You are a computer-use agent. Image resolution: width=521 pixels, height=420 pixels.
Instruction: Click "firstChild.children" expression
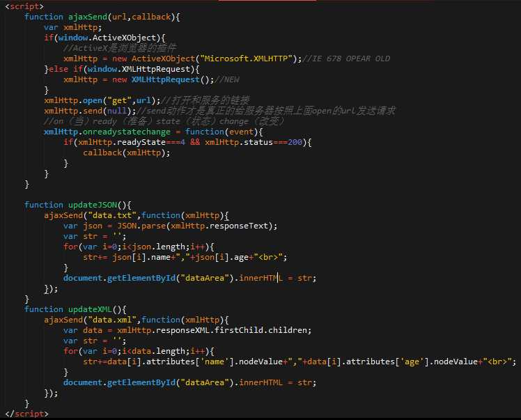(260, 330)
